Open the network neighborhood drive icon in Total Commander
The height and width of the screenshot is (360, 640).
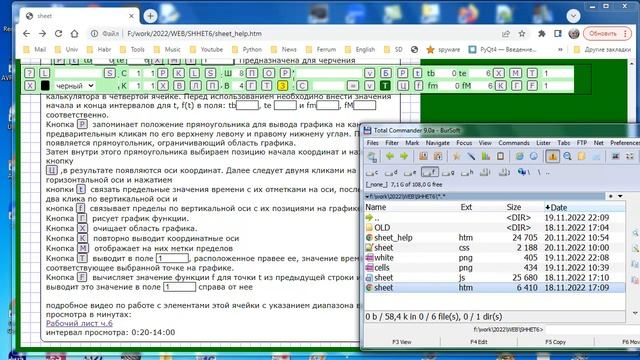[523, 172]
